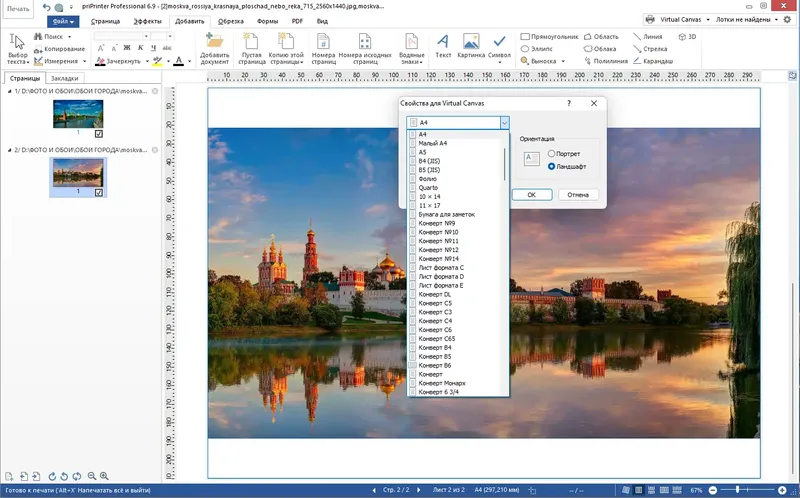The image size is (800, 498).
Task: Collapse the paper size combo box arrow
Action: pyautogui.click(x=504, y=122)
